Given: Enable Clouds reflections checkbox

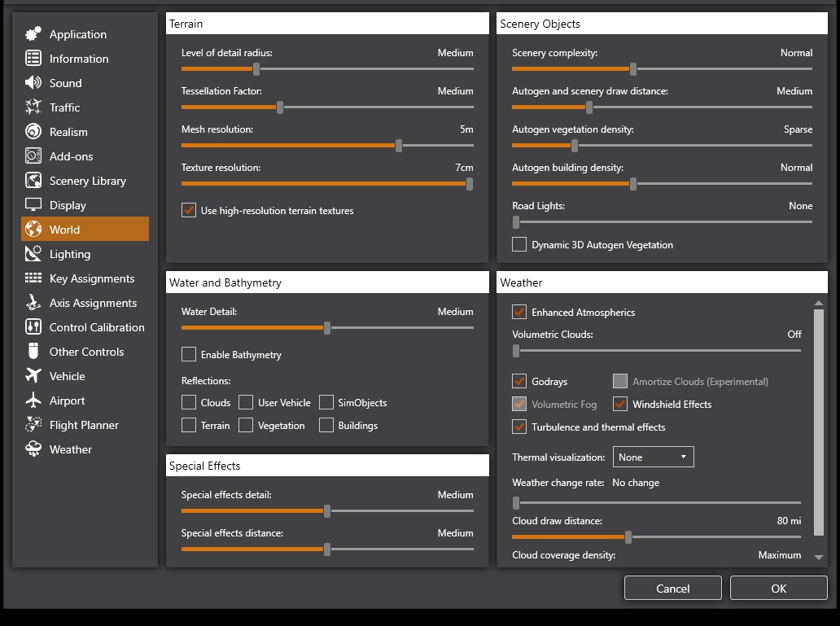Looking at the screenshot, I should point(188,402).
